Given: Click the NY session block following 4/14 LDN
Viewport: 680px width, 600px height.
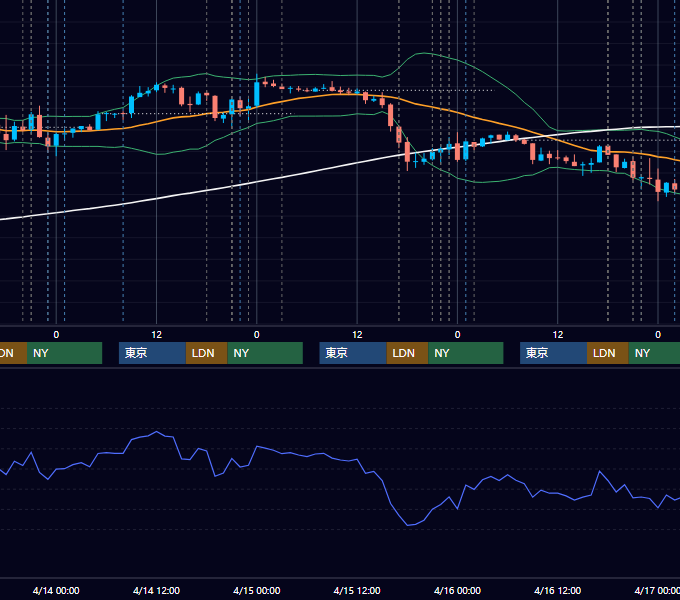Looking at the screenshot, I should click(265, 353).
